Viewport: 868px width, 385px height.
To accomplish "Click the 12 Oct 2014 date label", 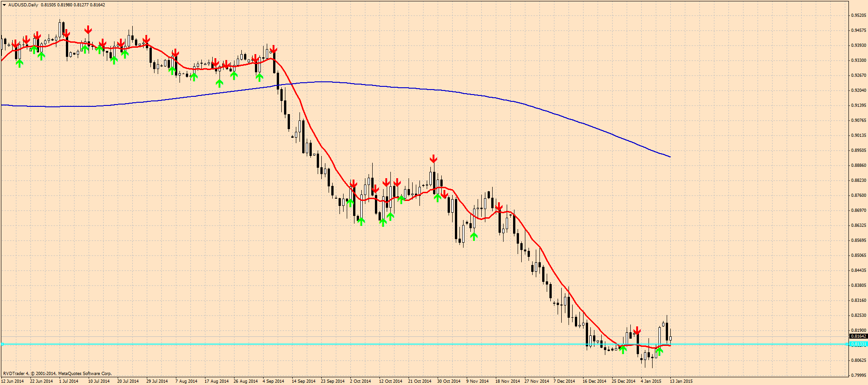I will point(391,381).
